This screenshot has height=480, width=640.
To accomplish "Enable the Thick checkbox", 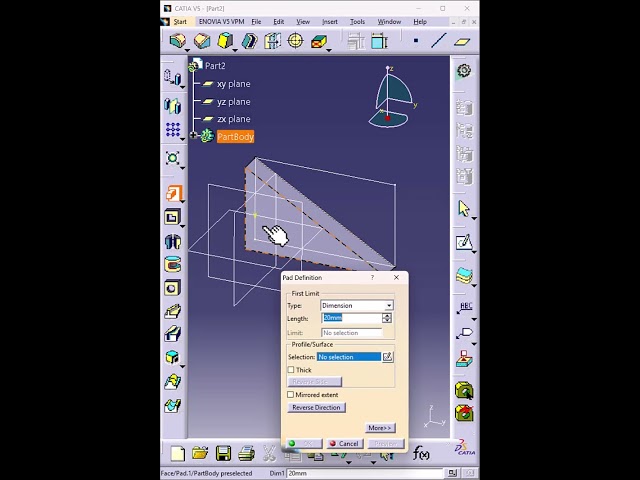I will [291, 370].
